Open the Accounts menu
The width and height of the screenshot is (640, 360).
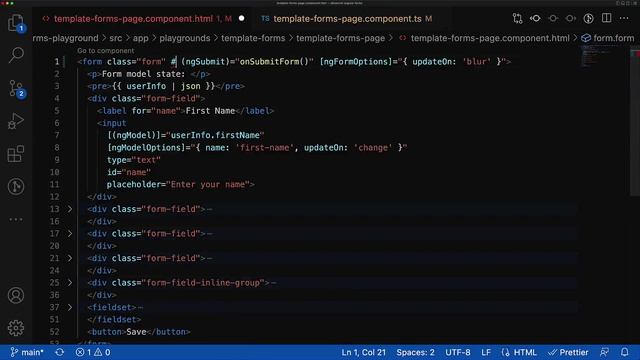pyautogui.click(x=16, y=295)
